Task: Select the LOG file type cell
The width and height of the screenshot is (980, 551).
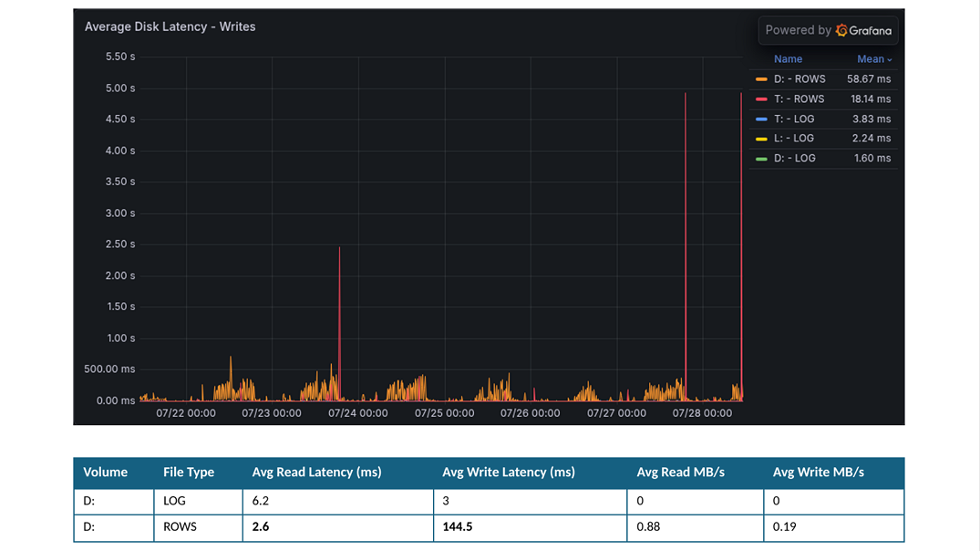Action: click(198, 501)
